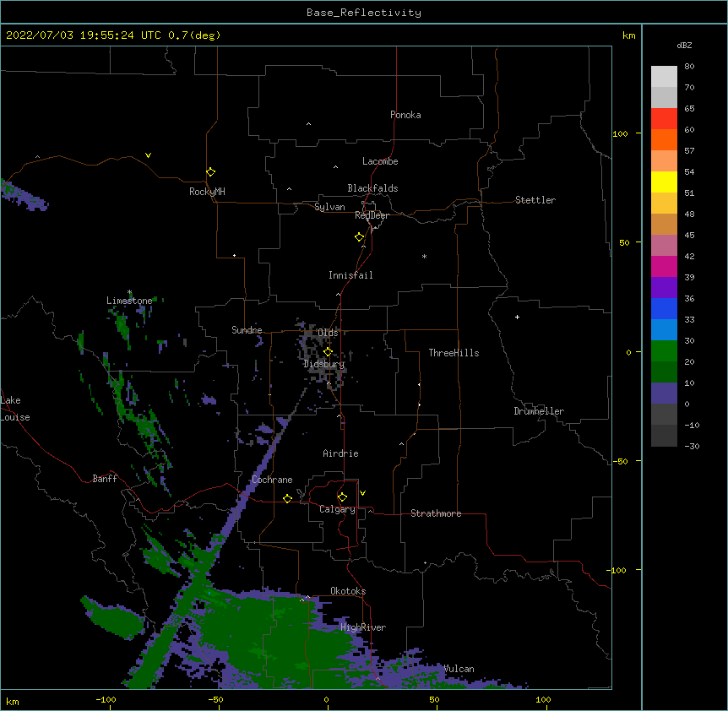Screen dimensions: 728x711
Task: Click the Limestone label
Action: coord(129,301)
